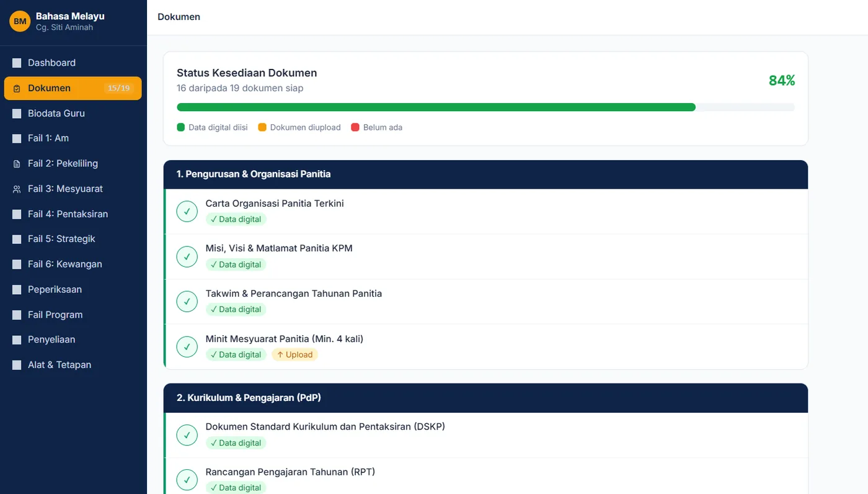Click Data digital badge under Takwim & Perancangan
868x494 pixels.
(x=236, y=310)
